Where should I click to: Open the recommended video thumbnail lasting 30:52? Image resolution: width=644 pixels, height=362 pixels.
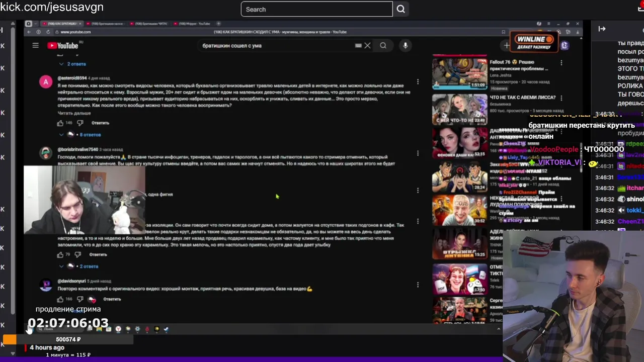pyautogui.click(x=460, y=210)
